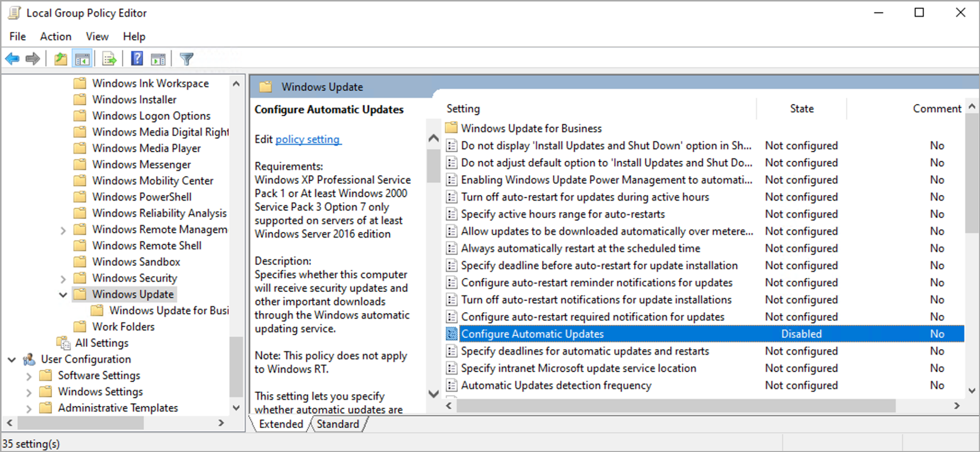Expand the Windows Security tree node
980x452 pixels.
[x=63, y=279]
